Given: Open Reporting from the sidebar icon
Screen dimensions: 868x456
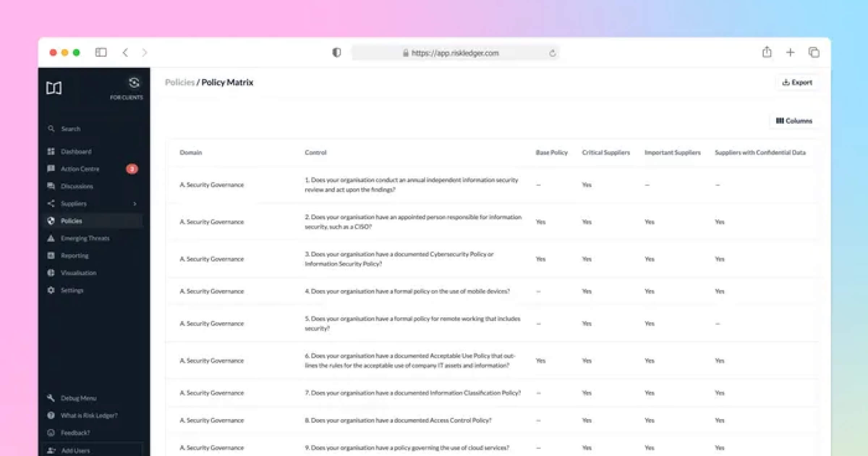Looking at the screenshot, I should [x=51, y=256].
